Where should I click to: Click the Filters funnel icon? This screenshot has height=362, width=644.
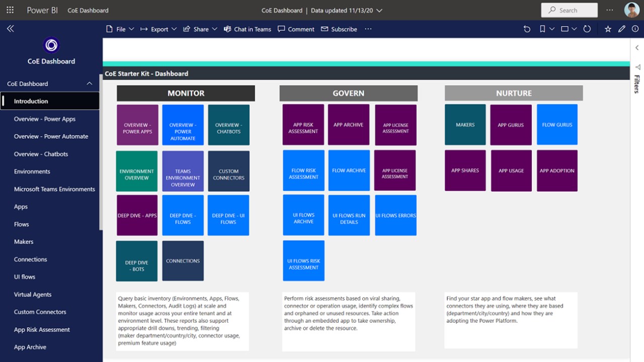[637, 67]
